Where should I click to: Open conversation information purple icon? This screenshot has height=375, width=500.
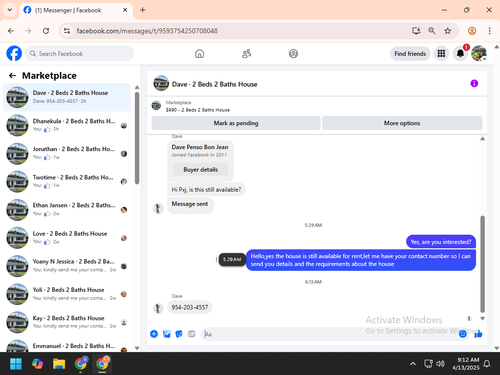coord(474,83)
